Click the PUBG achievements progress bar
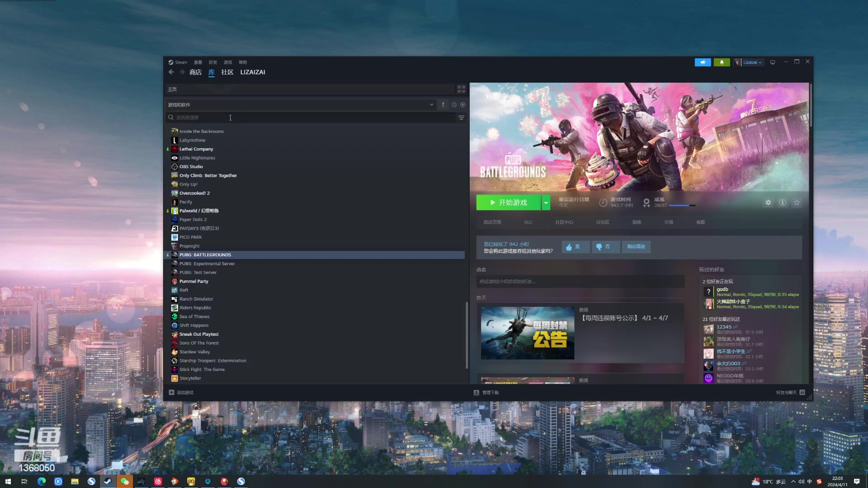The height and width of the screenshot is (488, 868). [x=682, y=206]
